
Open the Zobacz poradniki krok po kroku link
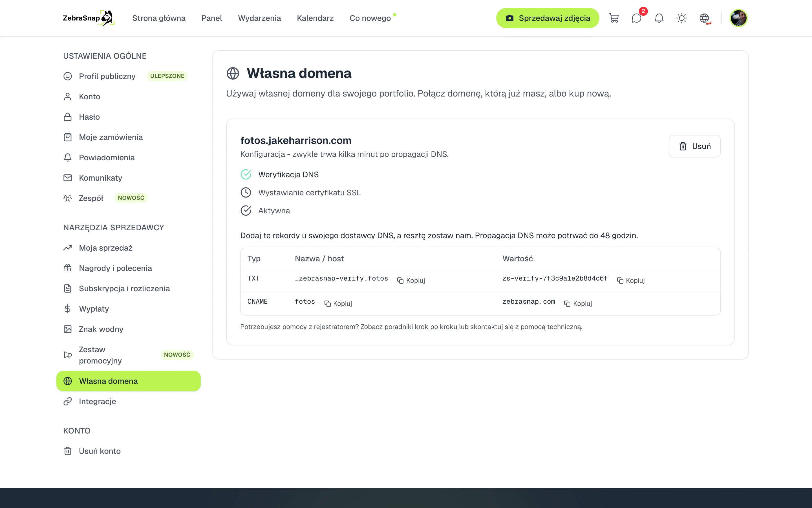[x=409, y=327]
